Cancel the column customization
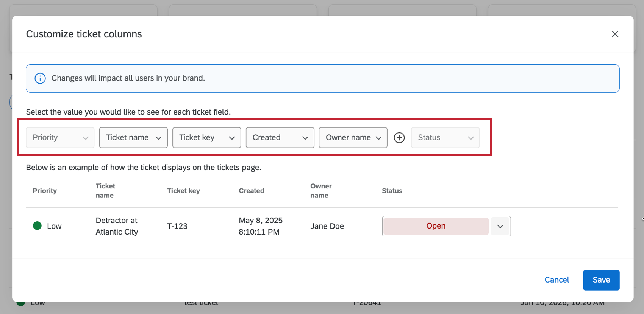Image resolution: width=644 pixels, height=314 pixels. [557, 280]
